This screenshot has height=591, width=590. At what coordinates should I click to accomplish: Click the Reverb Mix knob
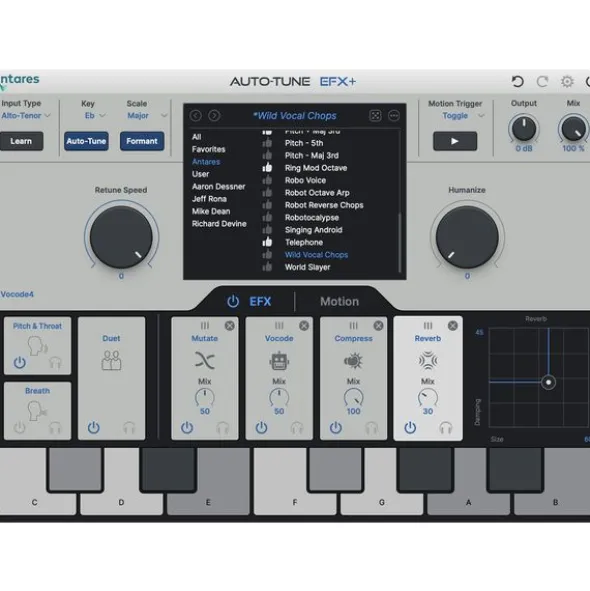(x=428, y=398)
